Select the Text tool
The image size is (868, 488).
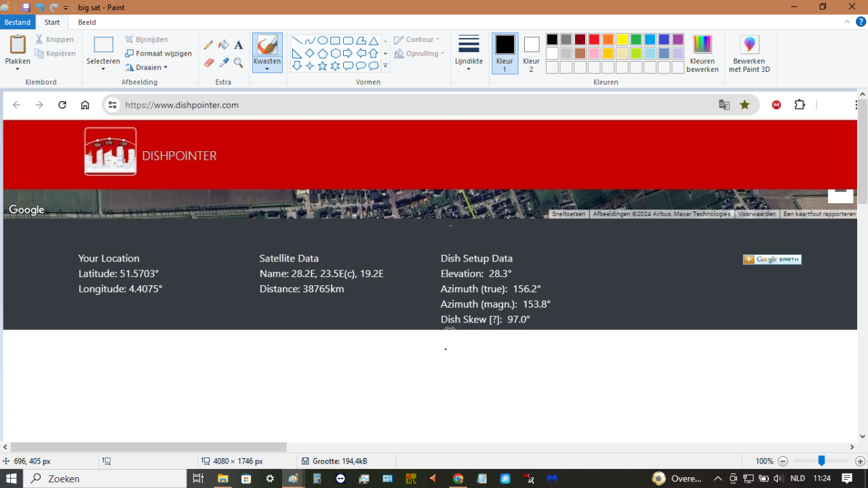[238, 44]
